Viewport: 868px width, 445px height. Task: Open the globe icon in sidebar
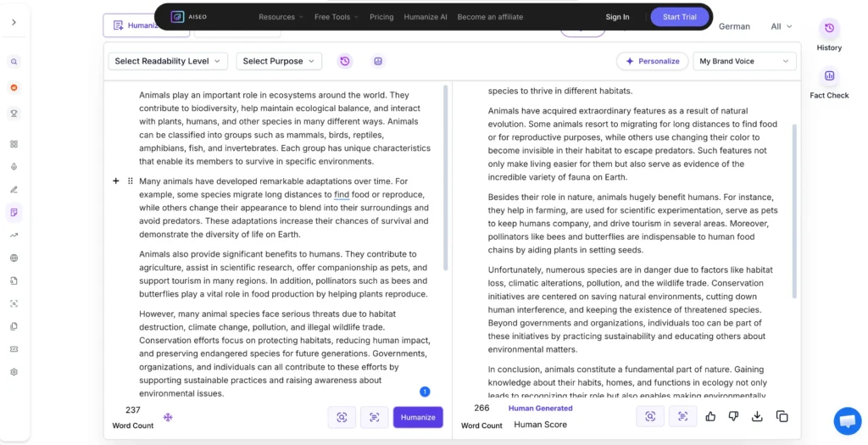14,258
